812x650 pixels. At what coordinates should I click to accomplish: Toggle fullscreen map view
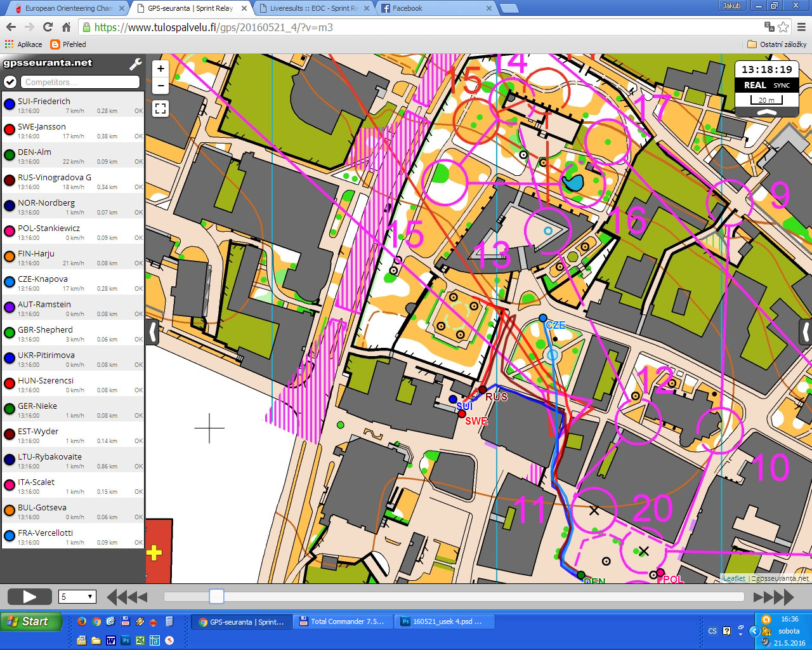[x=160, y=109]
